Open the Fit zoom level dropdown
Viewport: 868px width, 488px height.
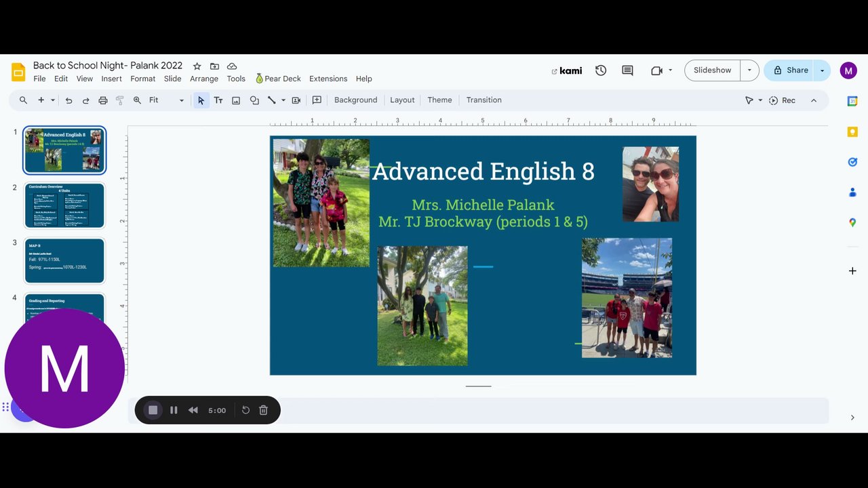[166, 100]
